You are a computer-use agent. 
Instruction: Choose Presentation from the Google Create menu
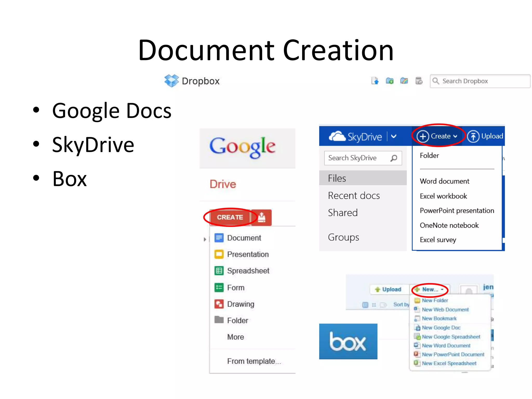point(248,254)
